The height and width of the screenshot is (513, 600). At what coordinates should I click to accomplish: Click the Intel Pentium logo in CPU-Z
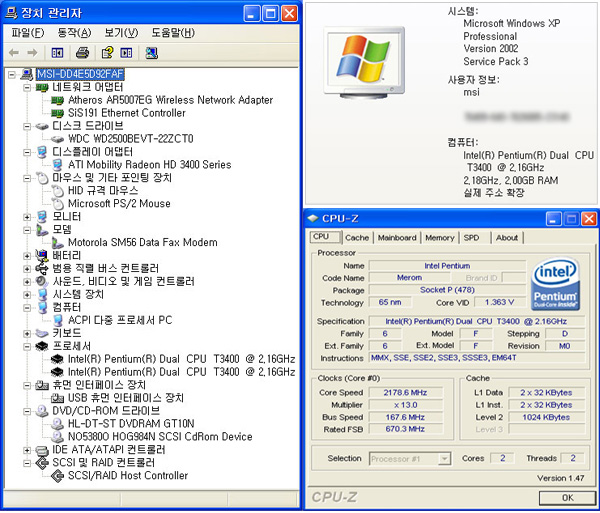[x=556, y=283]
